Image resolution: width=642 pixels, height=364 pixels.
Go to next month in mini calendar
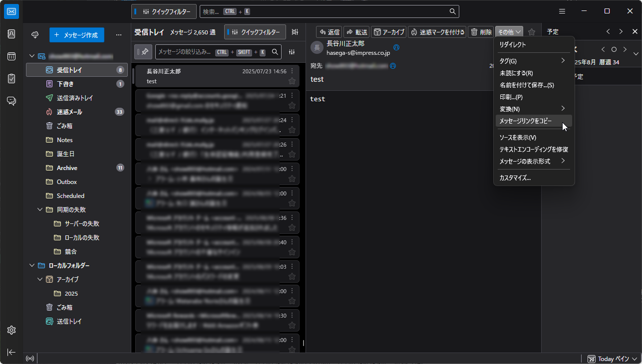tap(625, 49)
